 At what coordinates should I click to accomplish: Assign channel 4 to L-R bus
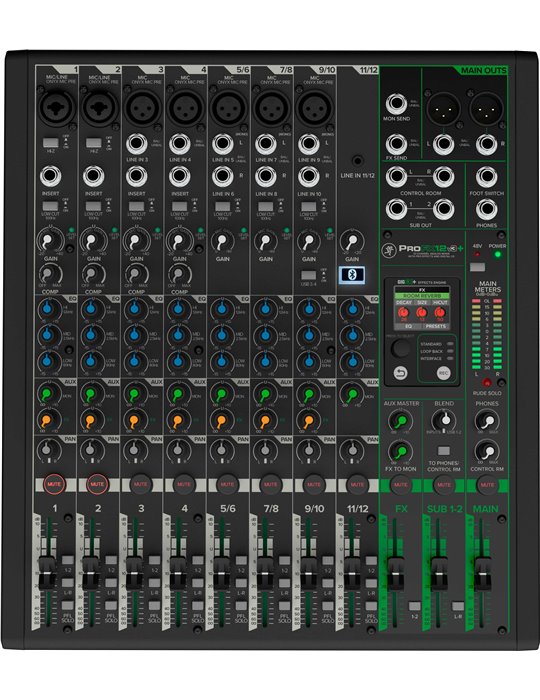click(x=198, y=582)
